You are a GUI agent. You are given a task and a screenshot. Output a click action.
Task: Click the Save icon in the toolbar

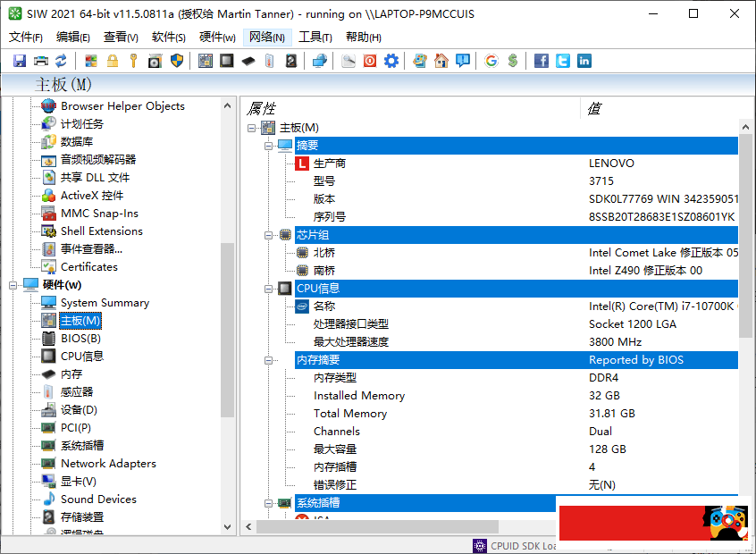coord(20,61)
